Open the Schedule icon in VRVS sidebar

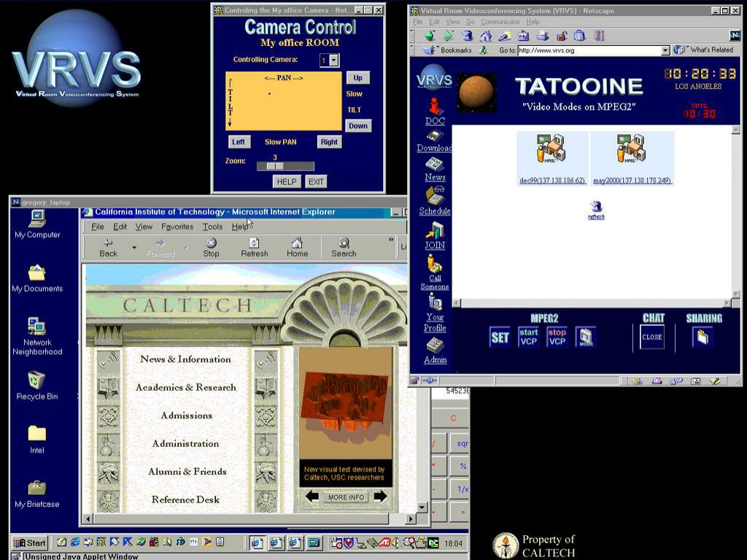(x=434, y=195)
